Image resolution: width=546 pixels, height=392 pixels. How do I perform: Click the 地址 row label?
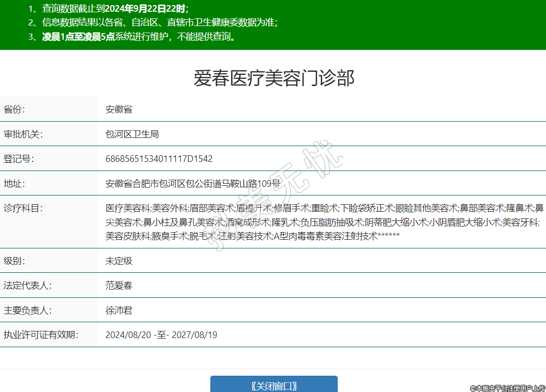[x=14, y=183]
